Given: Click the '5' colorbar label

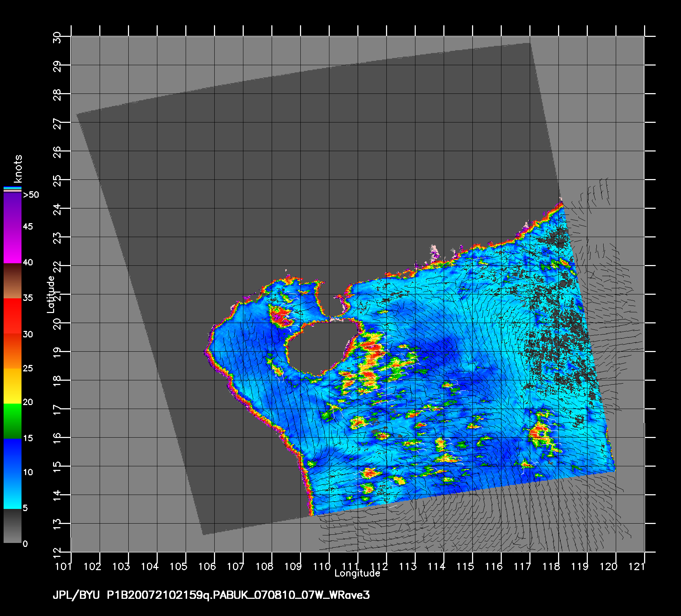Looking at the screenshot, I should 25,508.
